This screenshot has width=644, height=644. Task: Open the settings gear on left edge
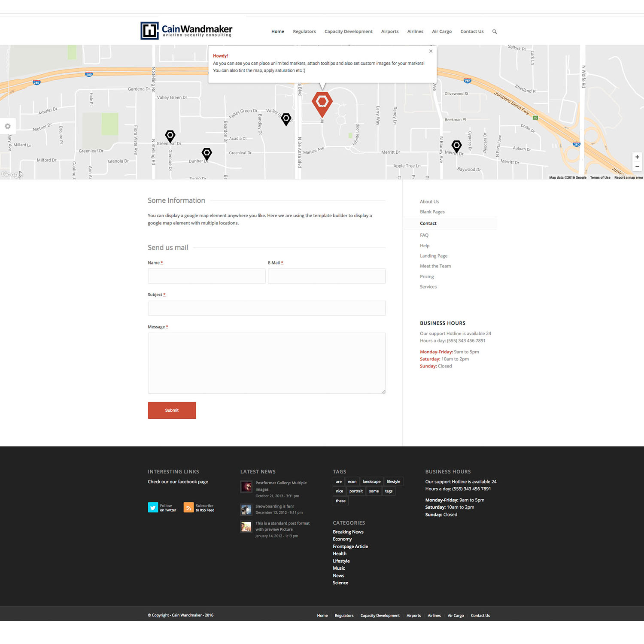tap(8, 126)
